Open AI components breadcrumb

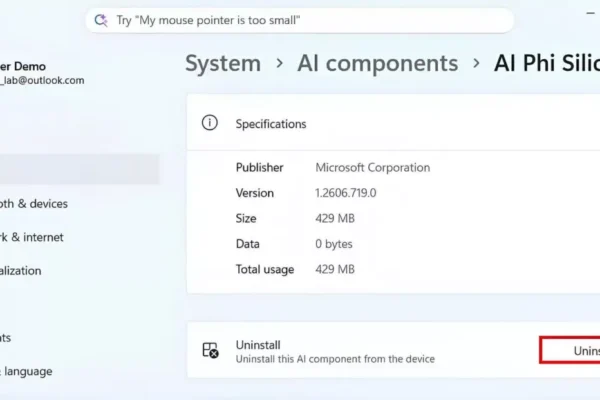378,63
